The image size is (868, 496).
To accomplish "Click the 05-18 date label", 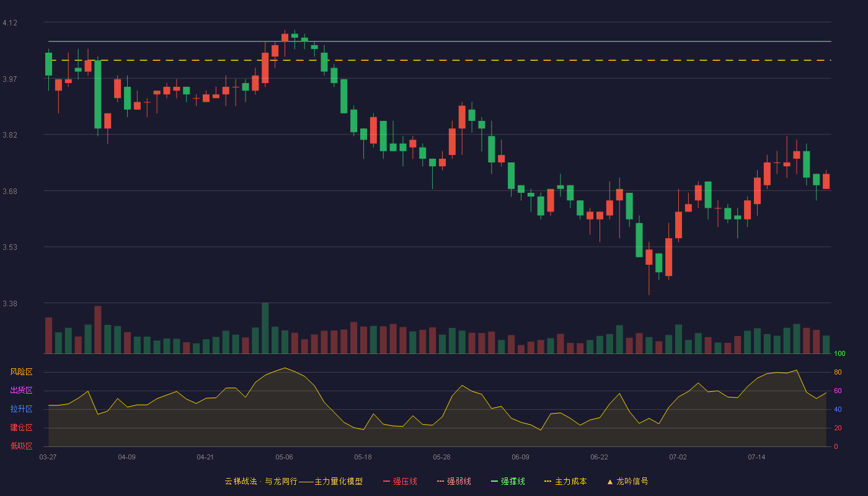I will (363, 457).
